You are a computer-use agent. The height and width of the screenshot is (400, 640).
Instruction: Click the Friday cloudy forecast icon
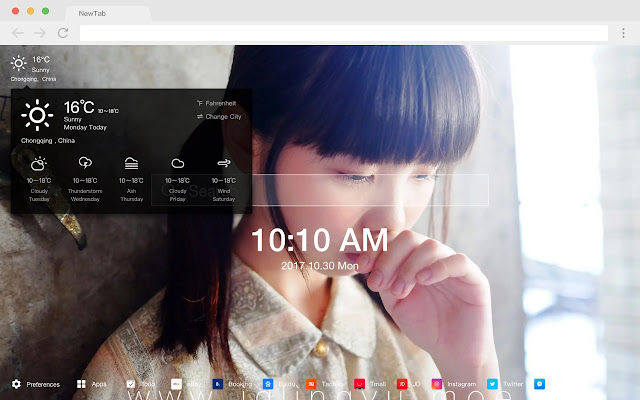point(178,164)
